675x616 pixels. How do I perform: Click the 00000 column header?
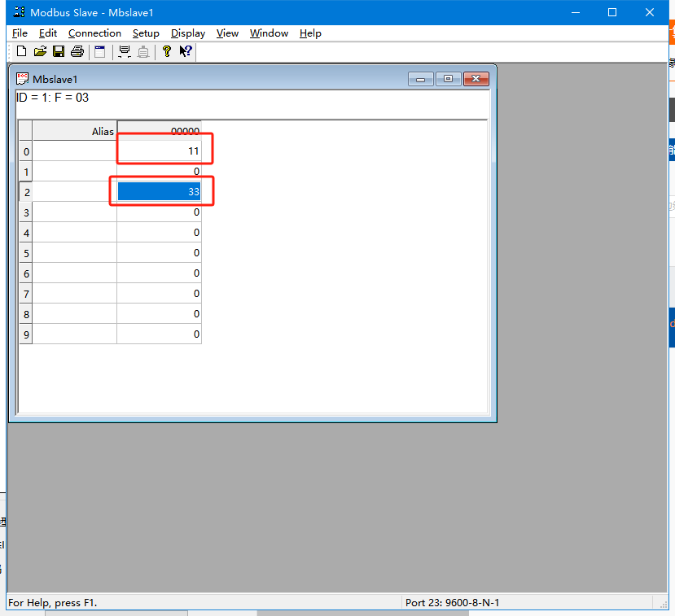160,130
